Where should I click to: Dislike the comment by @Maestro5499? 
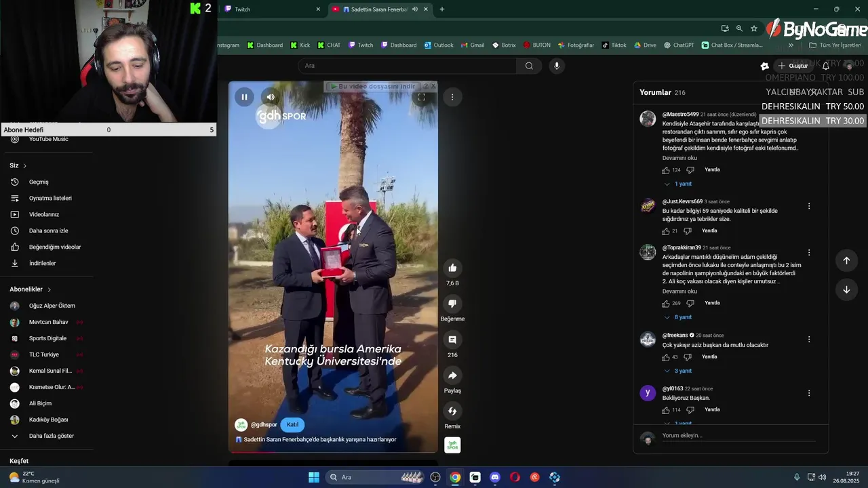coord(690,170)
